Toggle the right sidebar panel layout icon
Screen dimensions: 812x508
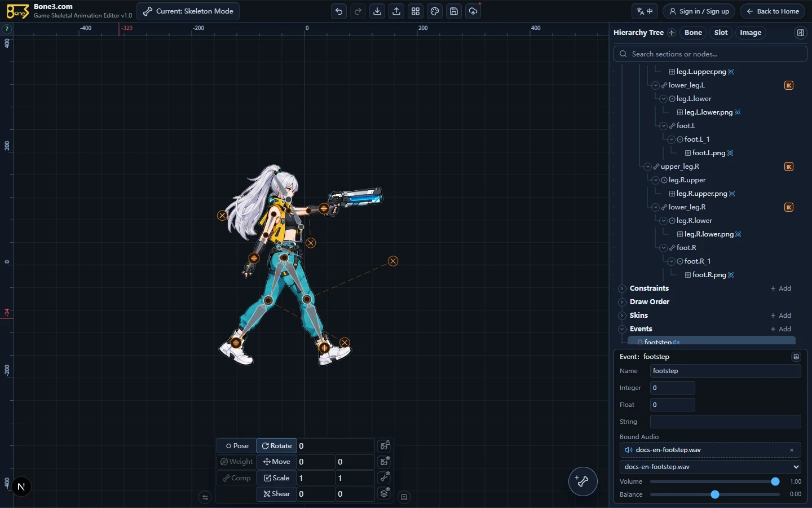tap(800, 33)
